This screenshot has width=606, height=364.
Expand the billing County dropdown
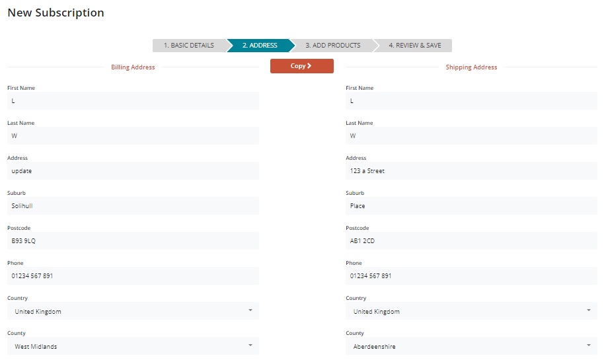point(133,346)
